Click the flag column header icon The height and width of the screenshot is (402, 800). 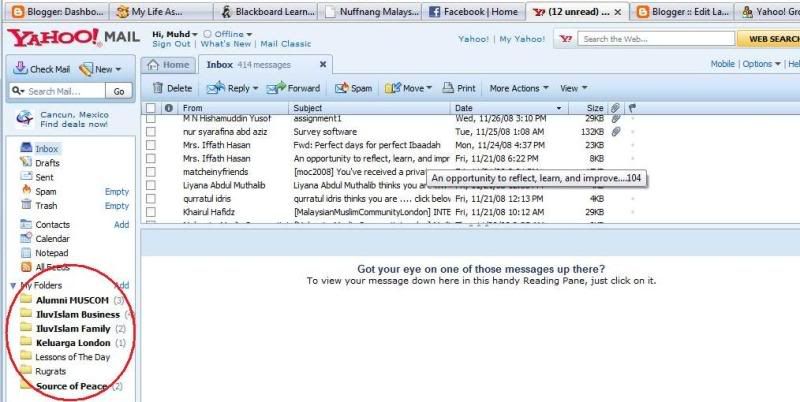click(632, 108)
